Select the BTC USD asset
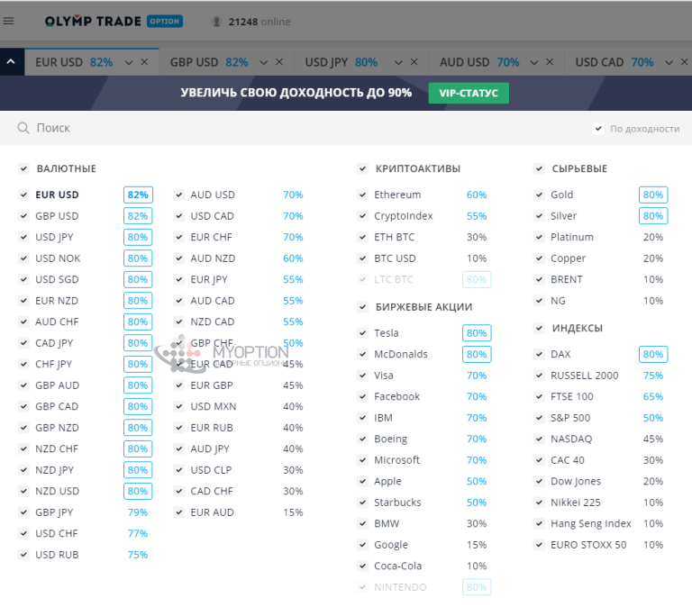Screen dimensions: 692x616 click(395, 258)
